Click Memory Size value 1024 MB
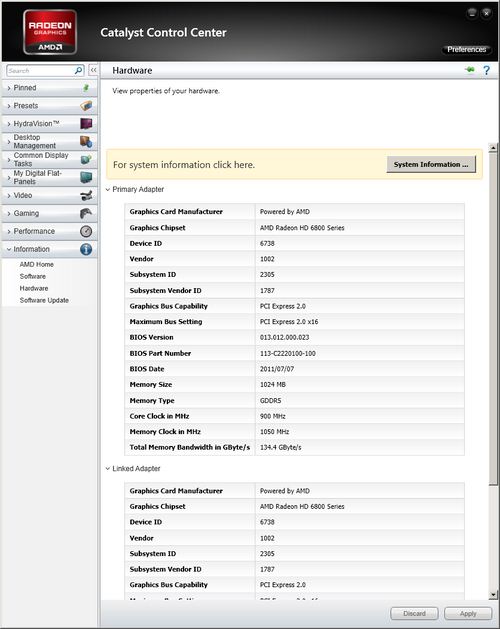The image size is (500, 629). click(x=273, y=385)
